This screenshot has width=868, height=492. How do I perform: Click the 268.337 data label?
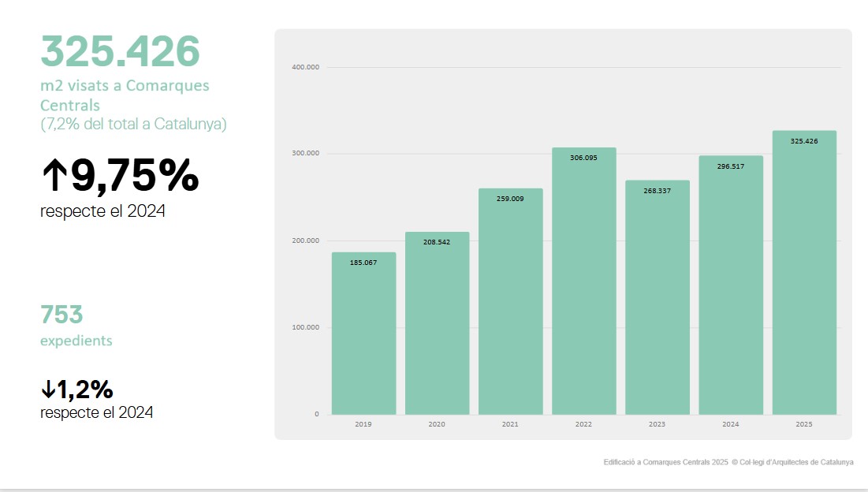coord(657,191)
